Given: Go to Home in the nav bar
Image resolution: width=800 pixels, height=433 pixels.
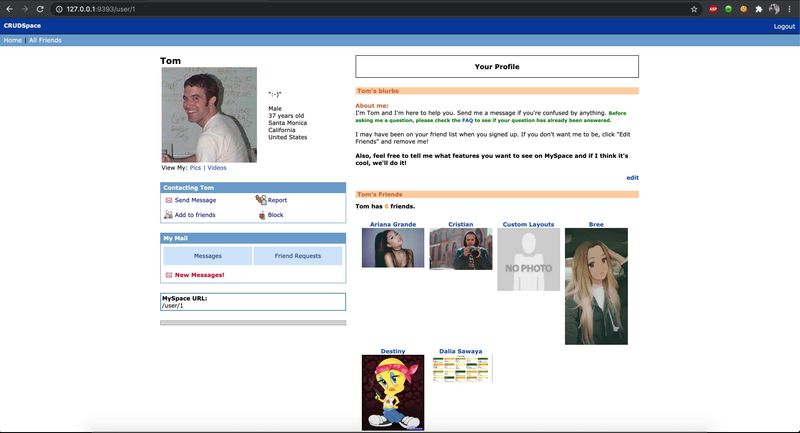Looking at the screenshot, I should click(13, 40).
